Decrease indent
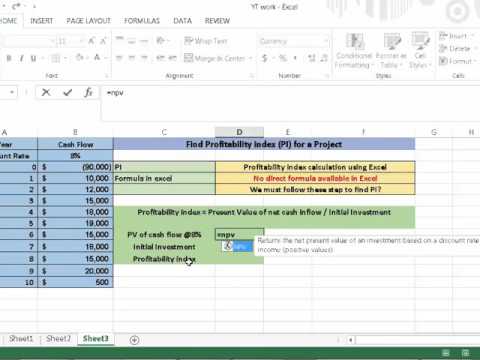The width and height of the screenshot is (480, 360). pos(161,58)
